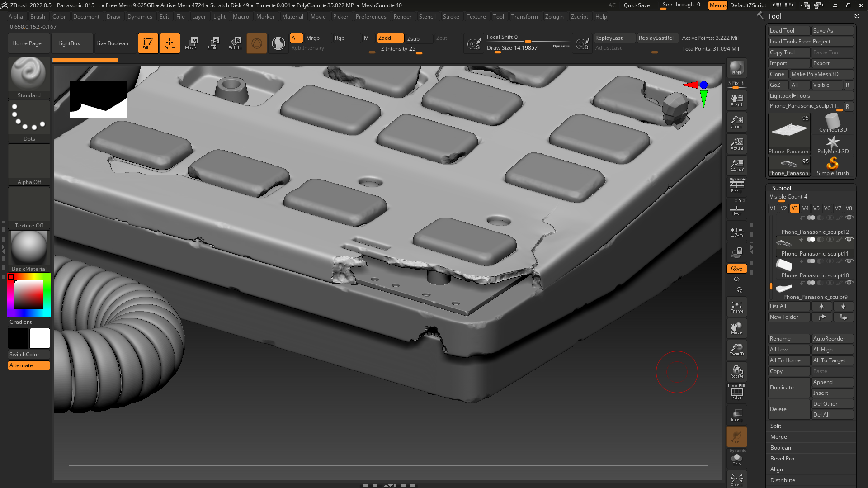Expand the Lightbox▶Tools section
The width and height of the screenshot is (868, 488).
tap(789, 95)
